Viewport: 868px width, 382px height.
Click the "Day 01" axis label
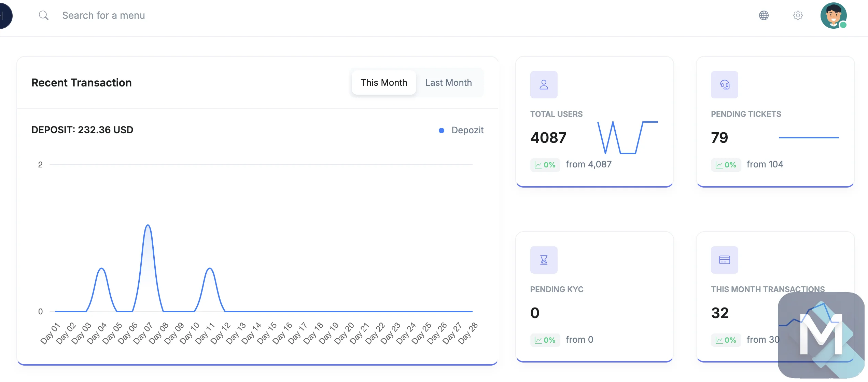point(50,333)
